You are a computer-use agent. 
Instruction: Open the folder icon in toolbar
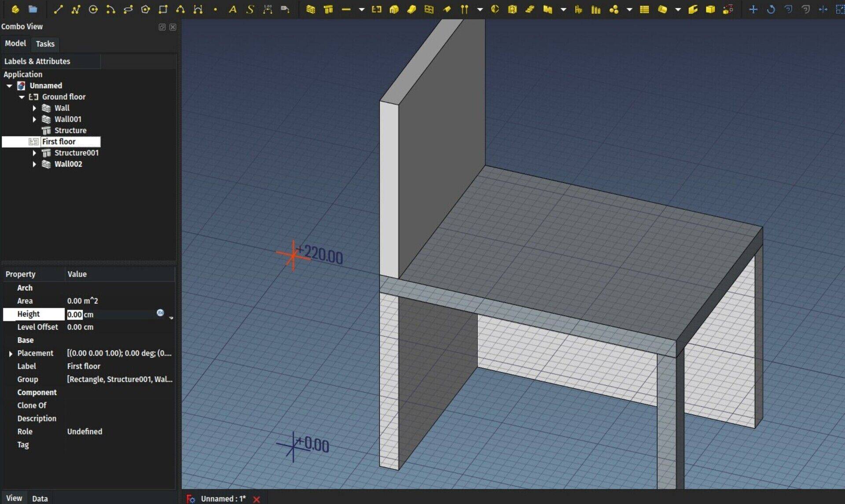point(33,9)
